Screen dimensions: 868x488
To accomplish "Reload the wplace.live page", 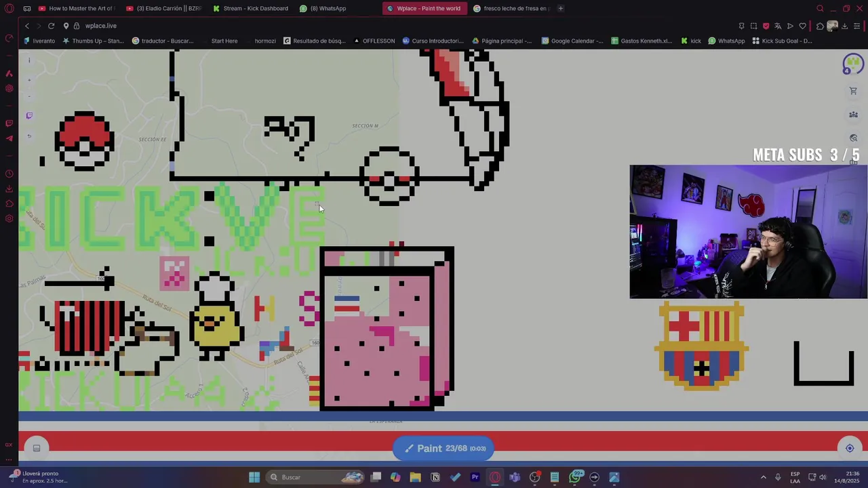I will (51, 26).
